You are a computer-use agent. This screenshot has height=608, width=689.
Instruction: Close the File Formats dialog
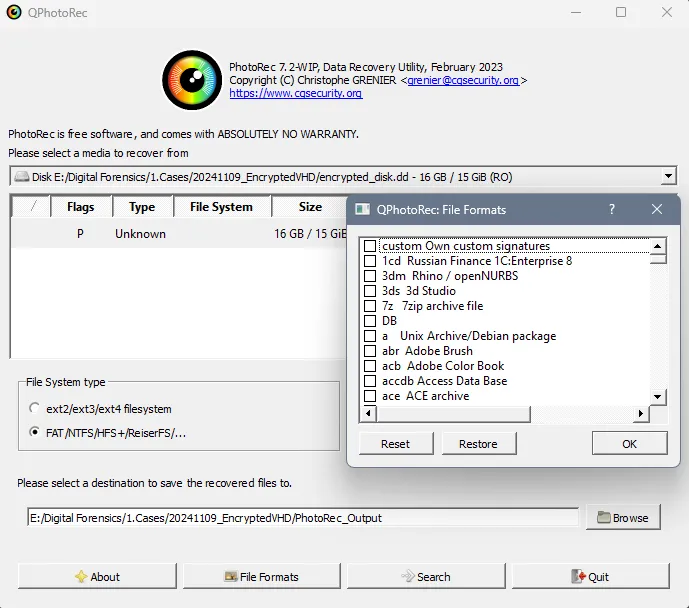pos(657,210)
